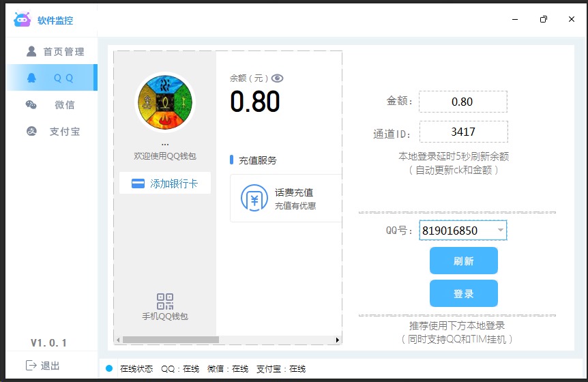Click the 充值服务 section heading
Viewport: 588px width, 382px height.
258,160
